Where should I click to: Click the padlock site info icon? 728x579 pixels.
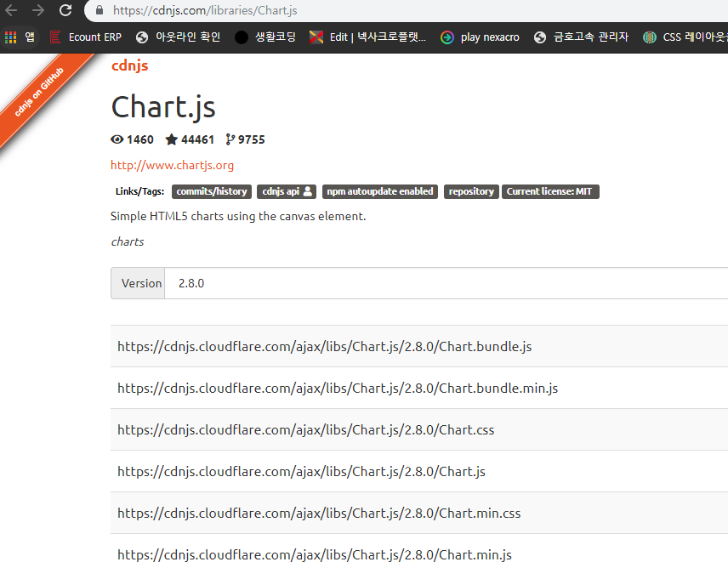coord(100,10)
